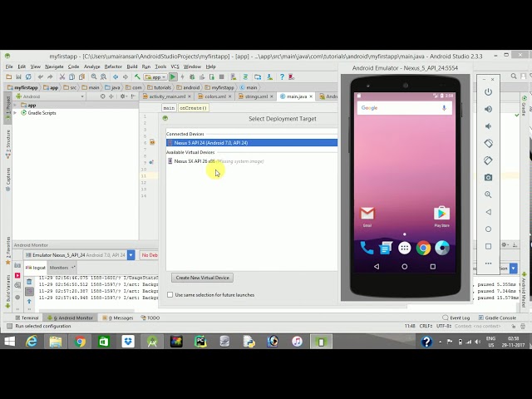This screenshot has width=532, height=399.
Task: Open the Messages tool window button
Action: tap(118, 318)
